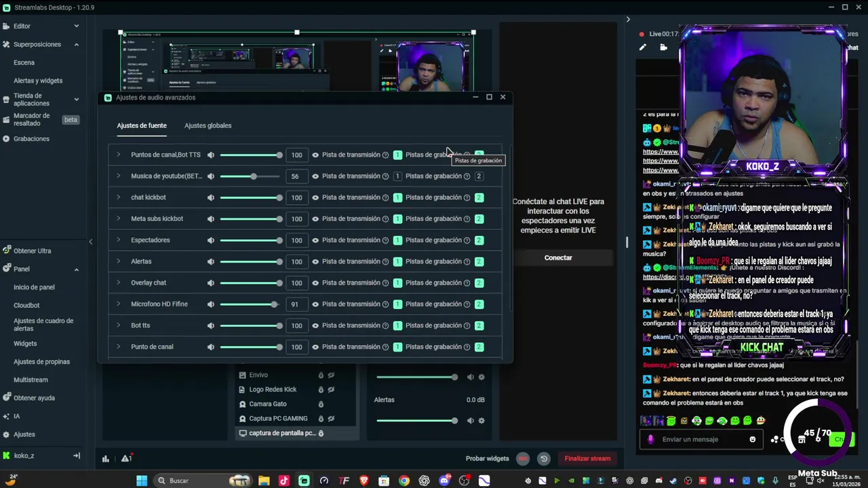The image size is (868, 488).
Task: Show help for Pista de transmisión on Alertas row
Action: click(x=385, y=262)
